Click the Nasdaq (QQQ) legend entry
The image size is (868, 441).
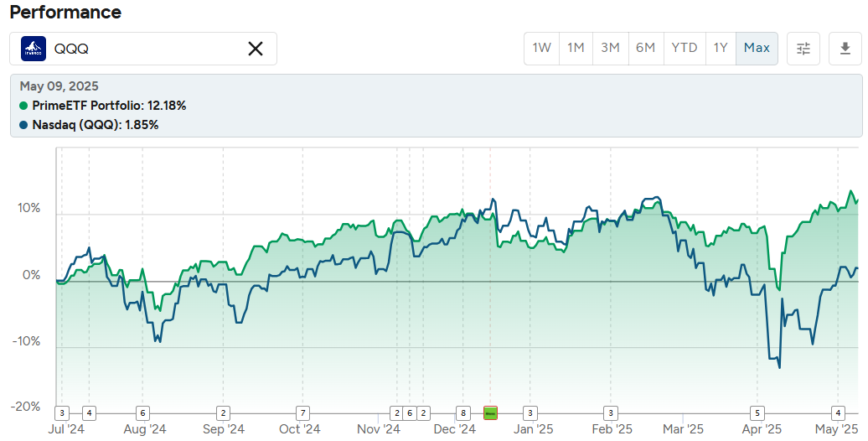tap(89, 125)
